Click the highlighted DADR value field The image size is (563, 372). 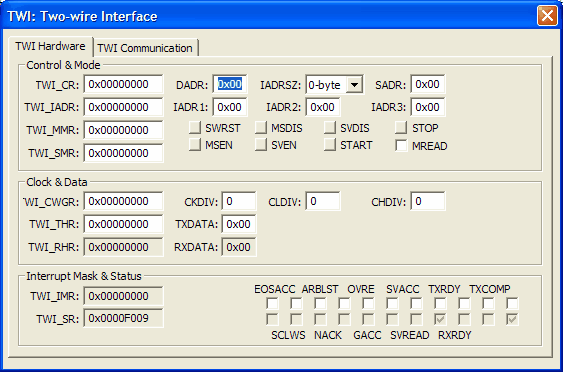coord(230,84)
